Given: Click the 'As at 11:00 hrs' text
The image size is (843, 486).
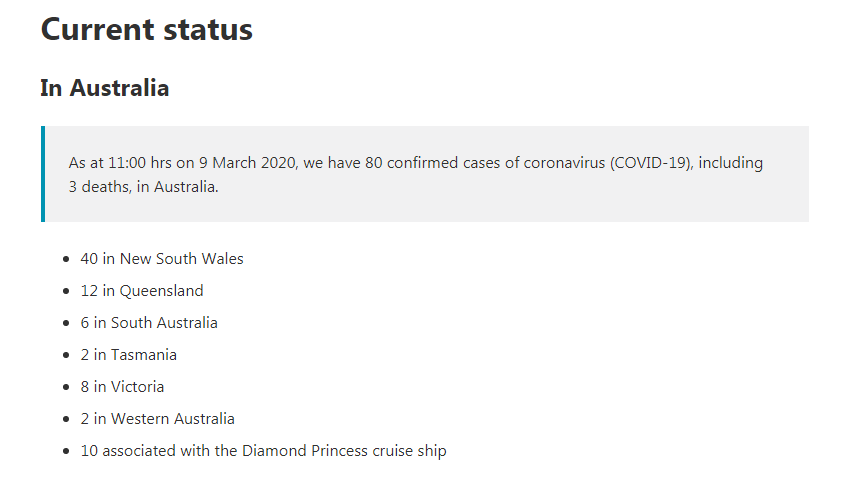Looking at the screenshot, I should pos(120,163).
